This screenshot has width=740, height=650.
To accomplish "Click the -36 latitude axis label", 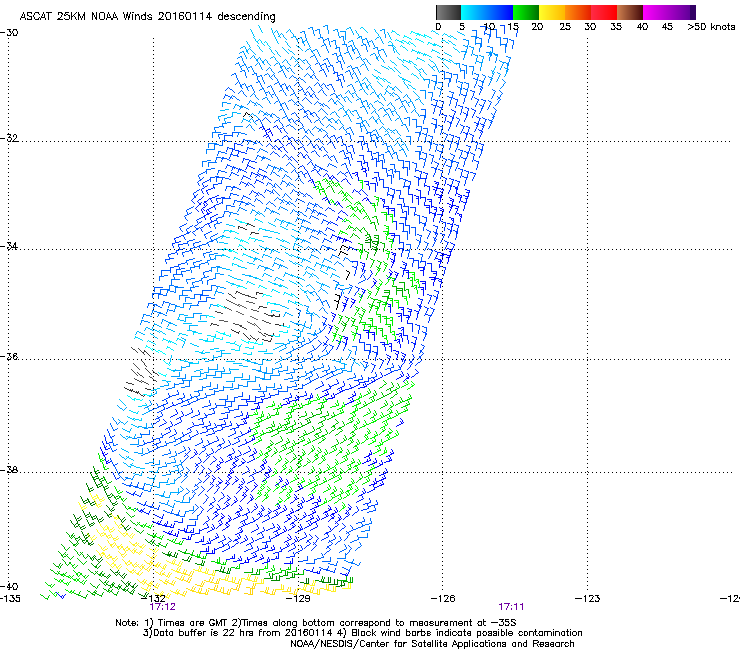I will [9, 356].
